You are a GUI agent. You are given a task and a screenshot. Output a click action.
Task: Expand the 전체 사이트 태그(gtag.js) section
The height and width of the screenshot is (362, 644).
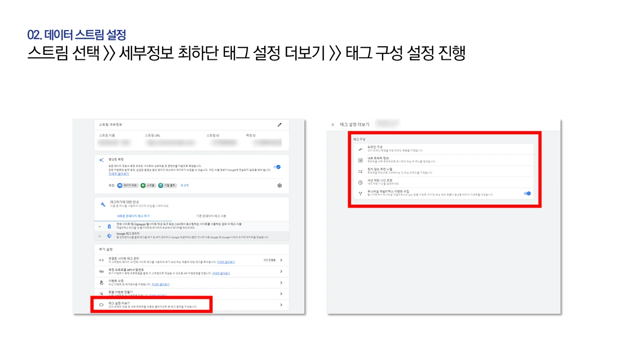click(x=100, y=226)
